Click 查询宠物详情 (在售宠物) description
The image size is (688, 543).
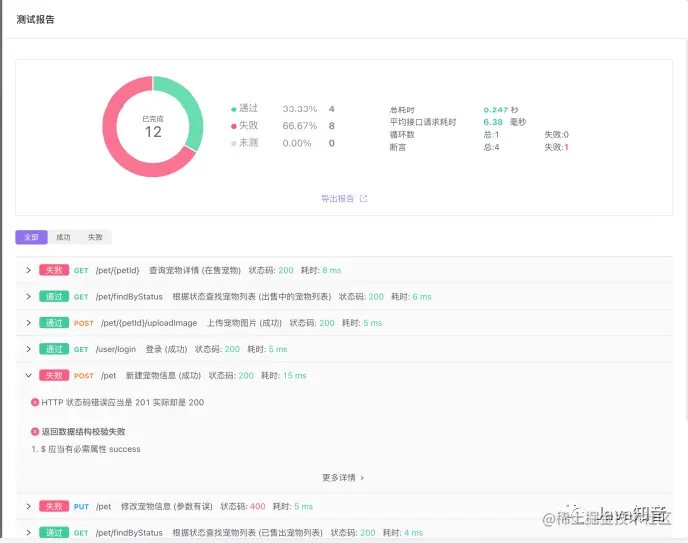pyautogui.click(x=195, y=270)
